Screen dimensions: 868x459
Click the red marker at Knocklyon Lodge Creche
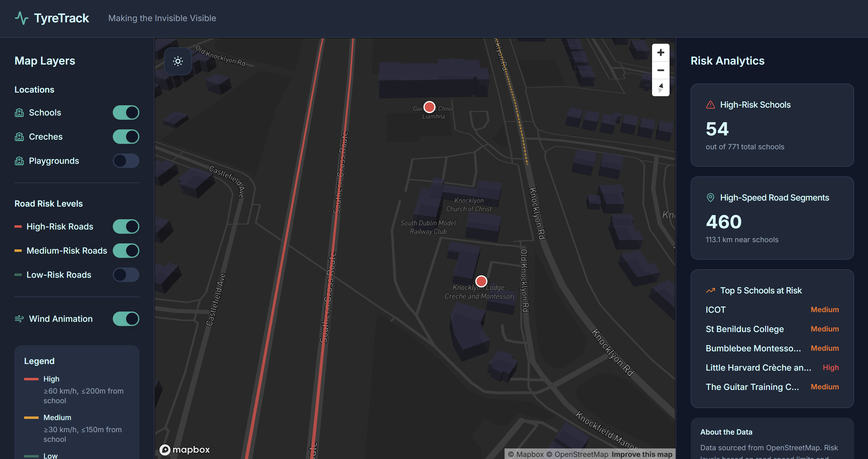(x=481, y=281)
